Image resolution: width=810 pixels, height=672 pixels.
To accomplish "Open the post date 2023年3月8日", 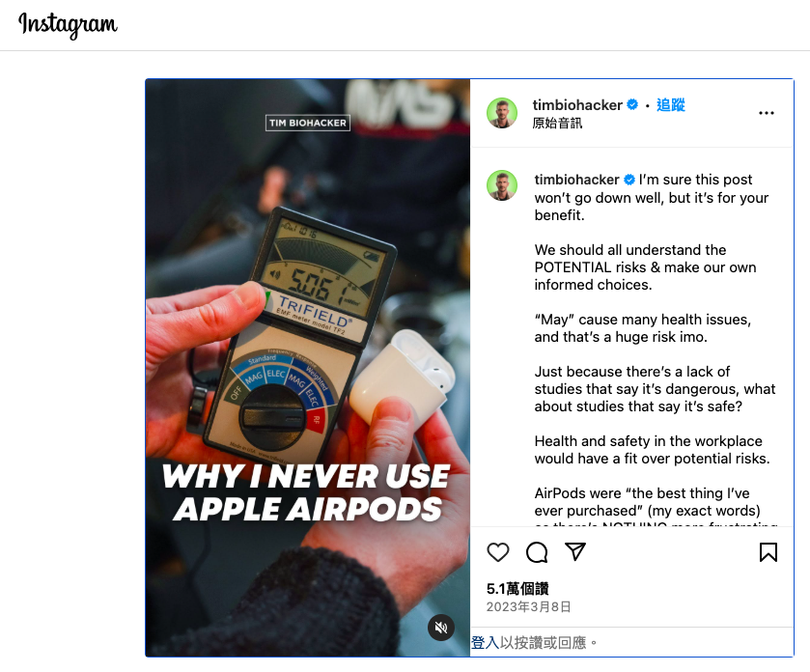I will click(528, 606).
